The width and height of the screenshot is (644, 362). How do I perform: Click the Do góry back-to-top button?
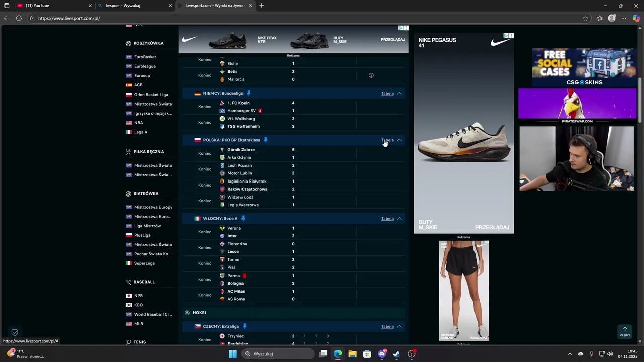click(625, 332)
